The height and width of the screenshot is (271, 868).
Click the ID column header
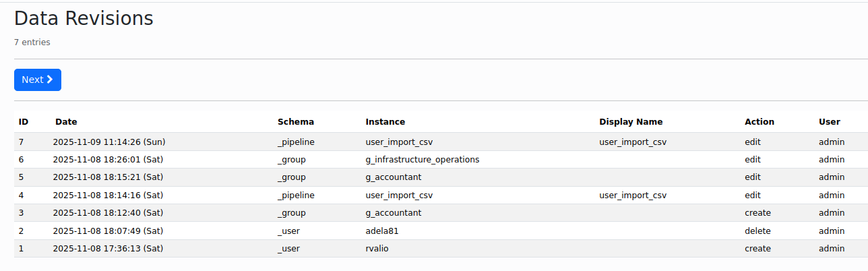[24, 122]
